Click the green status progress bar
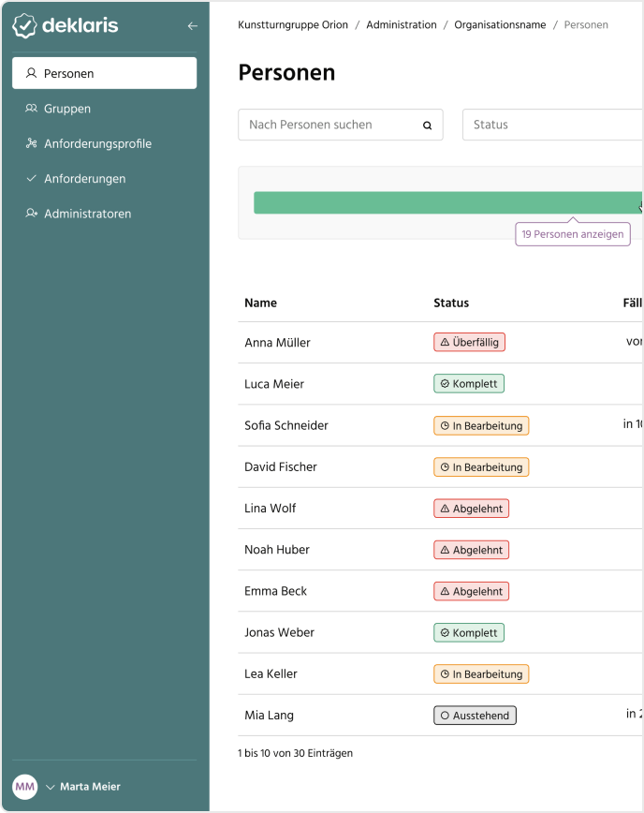 coord(446,202)
